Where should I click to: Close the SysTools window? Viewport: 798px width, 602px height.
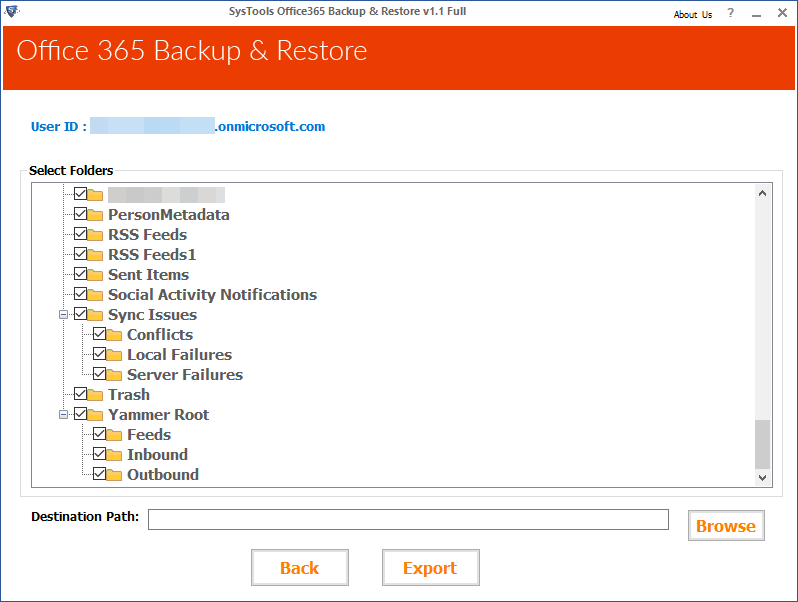pos(783,13)
